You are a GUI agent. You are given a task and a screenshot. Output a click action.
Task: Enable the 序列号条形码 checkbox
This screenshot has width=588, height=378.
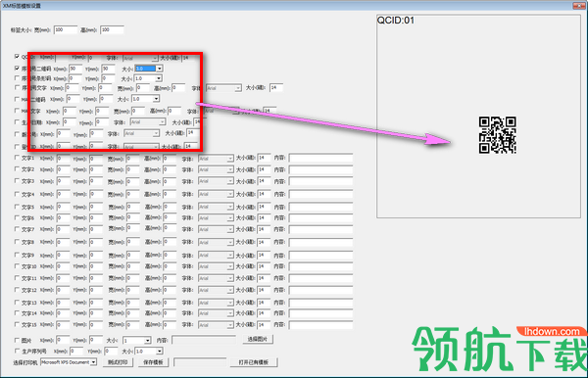coord(17,78)
